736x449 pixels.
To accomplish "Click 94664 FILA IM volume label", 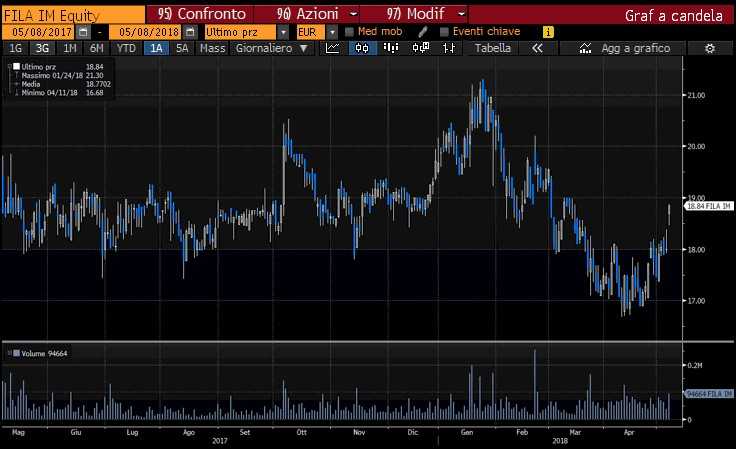I will (709, 394).
